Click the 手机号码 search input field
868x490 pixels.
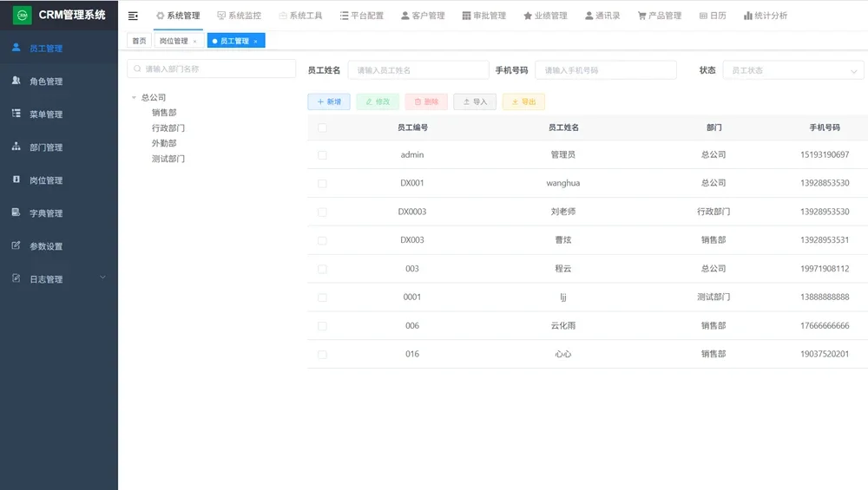[x=605, y=70]
